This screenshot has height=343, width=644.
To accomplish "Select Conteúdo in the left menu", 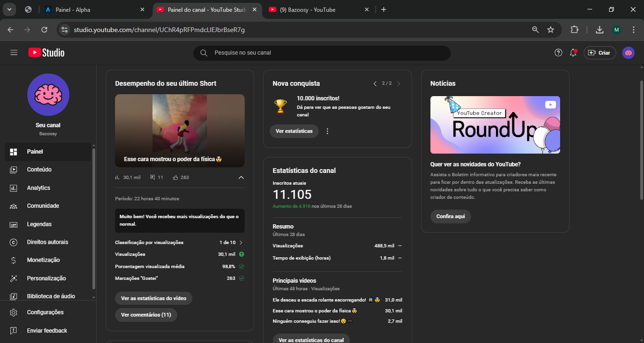I will [x=39, y=170].
